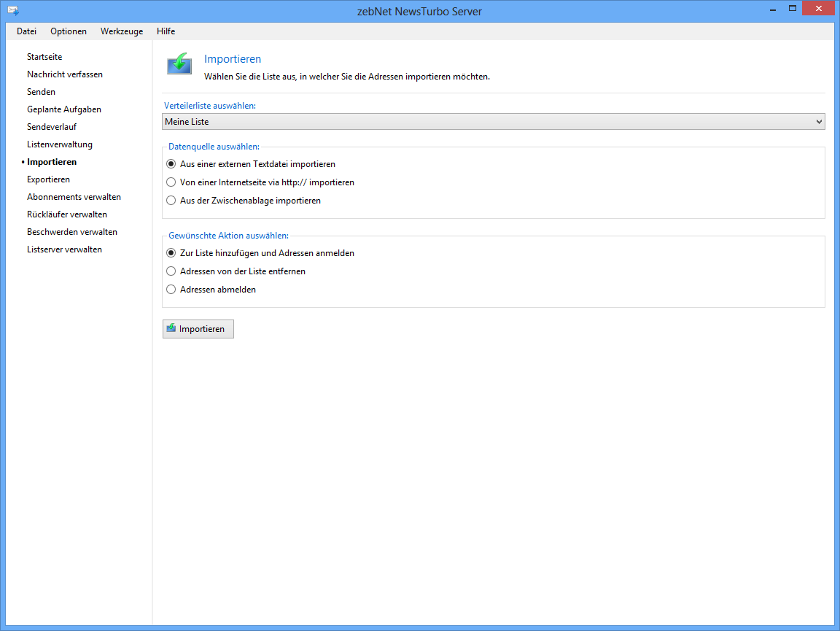The width and height of the screenshot is (840, 631).
Task: Open 'Listserver verwalten' in the sidebar
Action: 64,249
